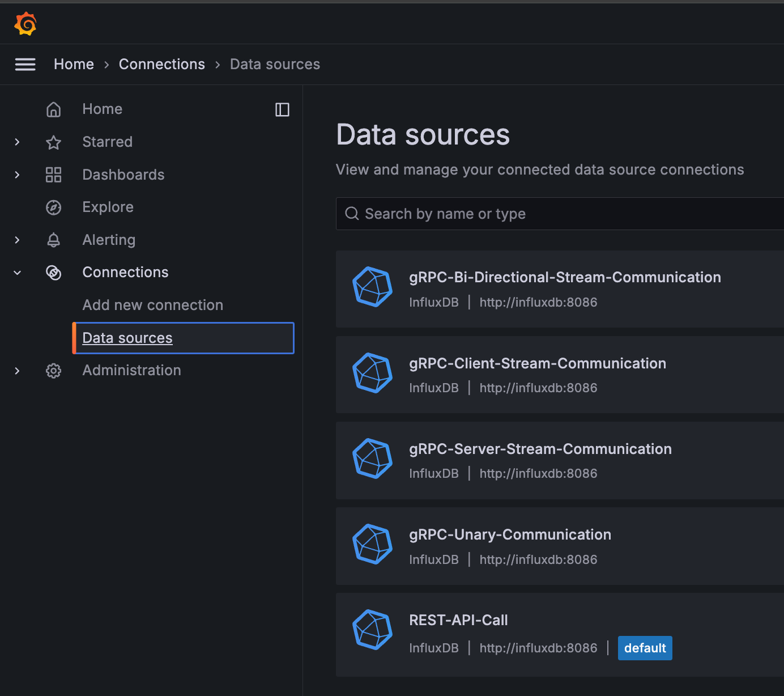784x696 pixels.
Task: Click the dock menu panel icon
Action: pyautogui.click(x=282, y=109)
